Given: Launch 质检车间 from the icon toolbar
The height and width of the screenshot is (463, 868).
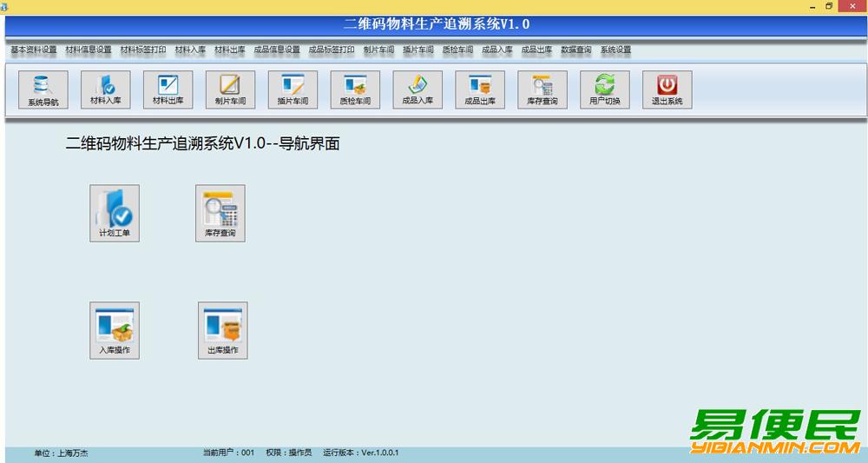Looking at the screenshot, I should click(x=355, y=89).
